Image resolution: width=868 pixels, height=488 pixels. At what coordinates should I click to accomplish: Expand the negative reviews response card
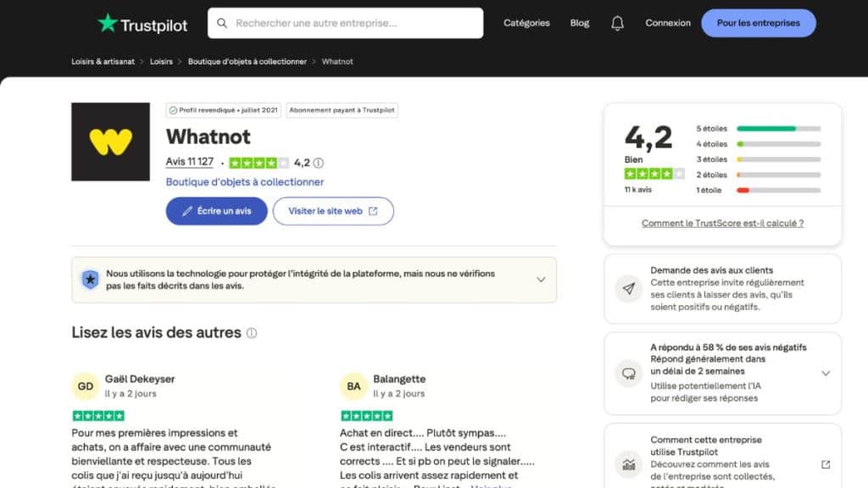(x=826, y=374)
